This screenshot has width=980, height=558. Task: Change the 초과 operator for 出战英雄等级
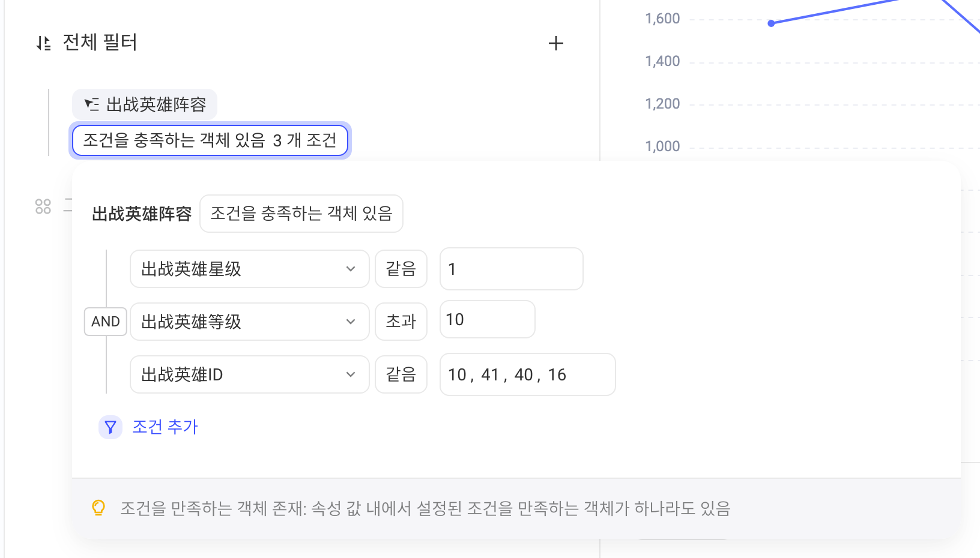pyautogui.click(x=401, y=322)
